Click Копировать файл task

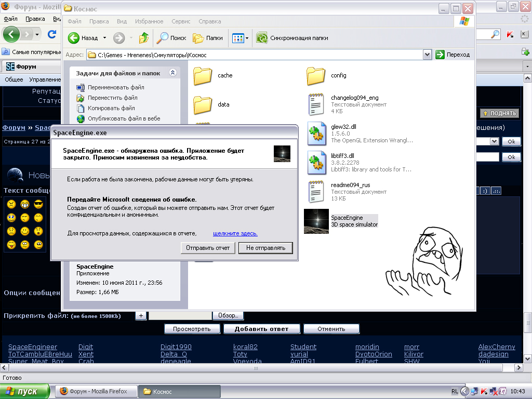click(111, 108)
